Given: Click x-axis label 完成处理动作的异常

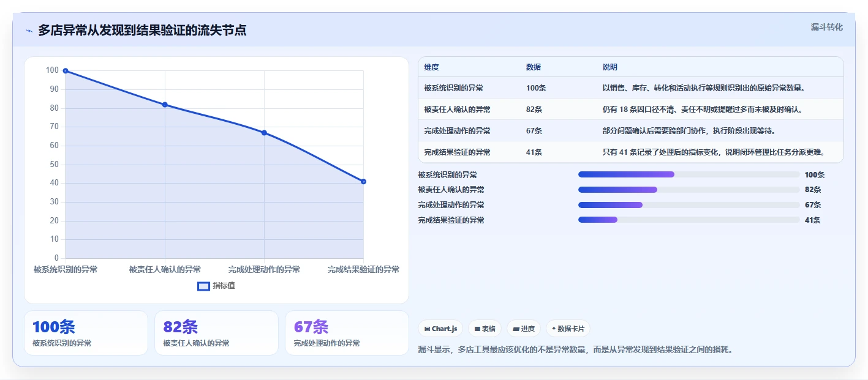Looking at the screenshot, I should [x=264, y=269].
